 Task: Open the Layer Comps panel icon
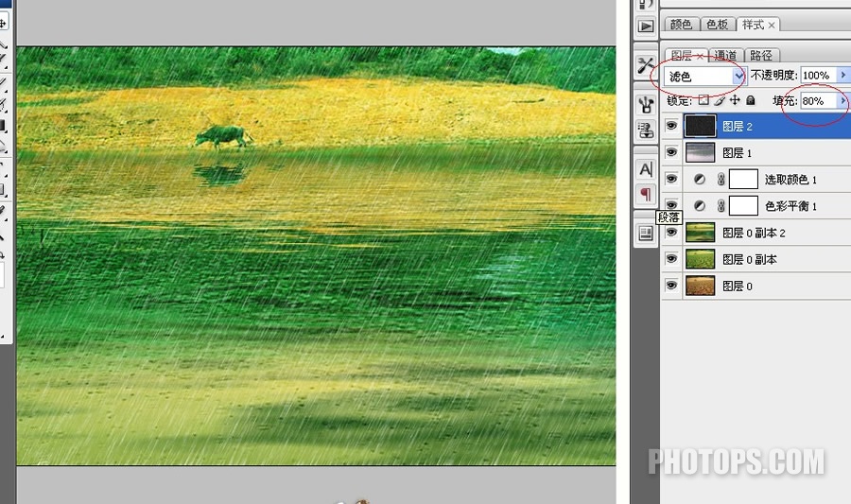pyautogui.click(x=646, y=234)
